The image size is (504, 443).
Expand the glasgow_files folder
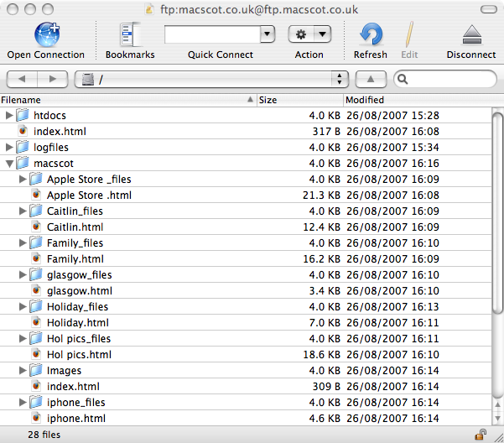(x=23, y=274)
